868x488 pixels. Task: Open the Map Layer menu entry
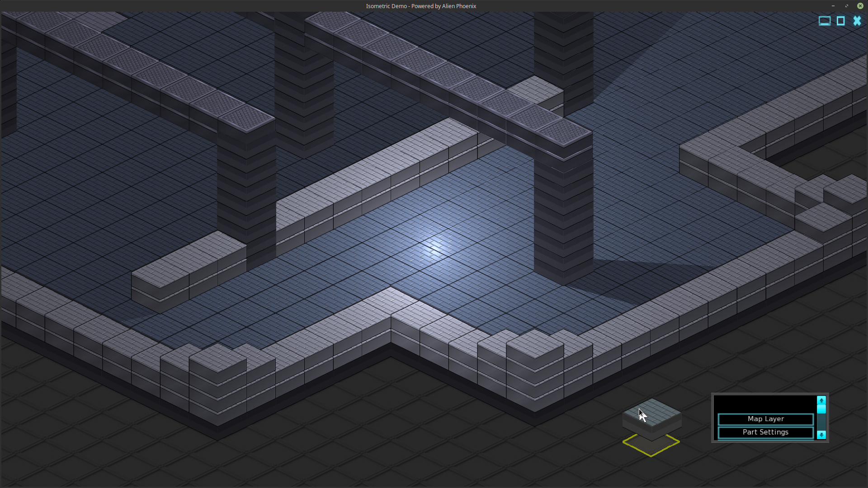pos(765,419)
